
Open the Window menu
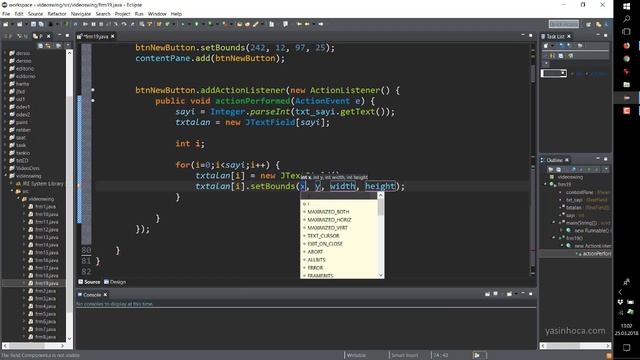157,14
